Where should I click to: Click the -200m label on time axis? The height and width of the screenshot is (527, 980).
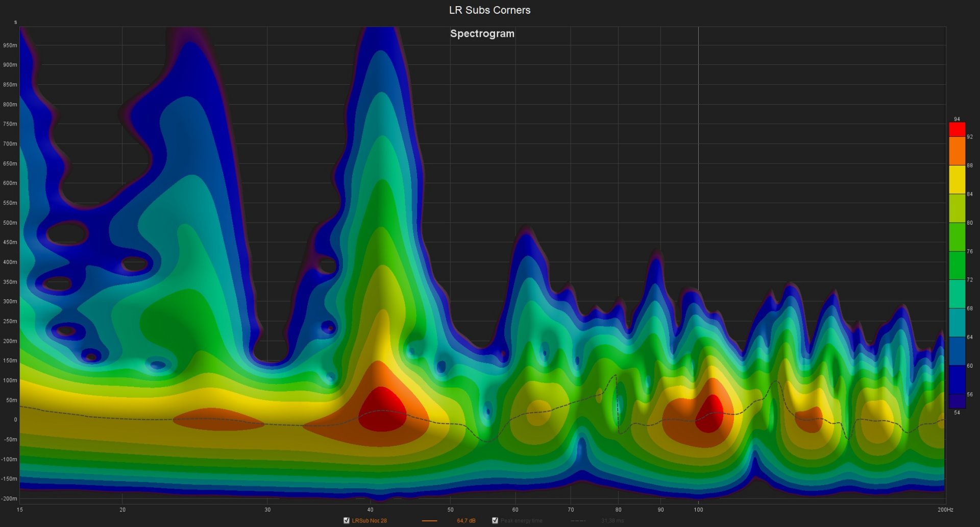[x=9, y=498]
